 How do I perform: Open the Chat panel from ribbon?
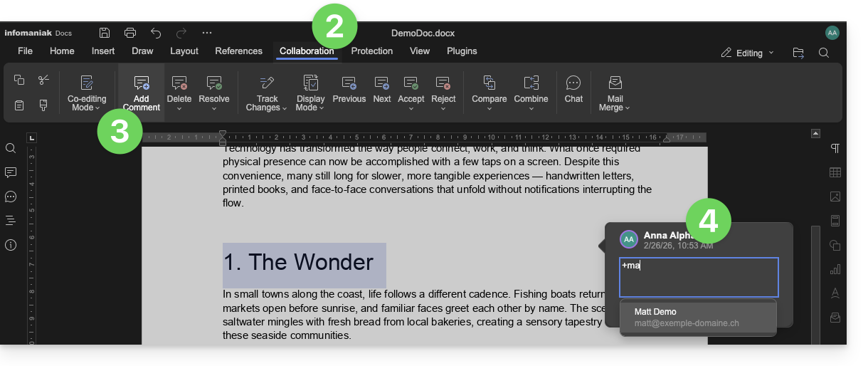point(573,89)
